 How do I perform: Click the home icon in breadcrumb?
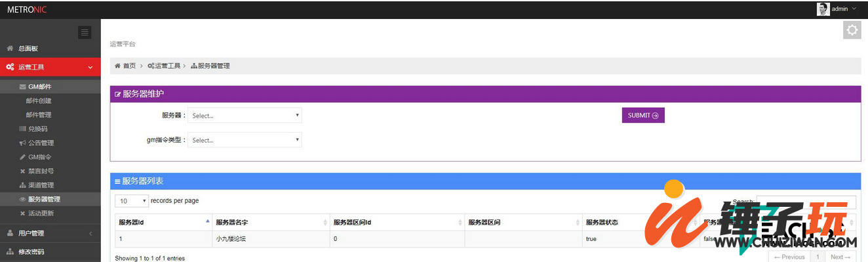pyautogui.click(x=117, y=66)
